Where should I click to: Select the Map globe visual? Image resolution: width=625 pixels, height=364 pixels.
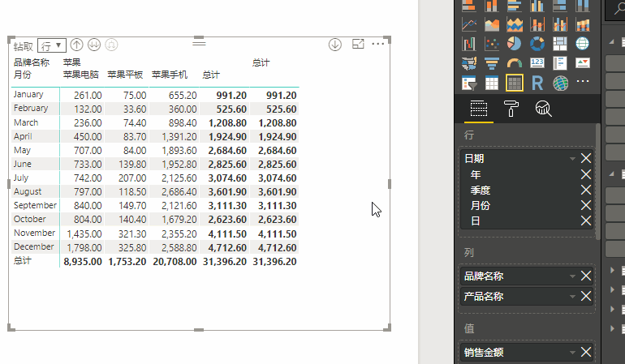click(x=582, y=44)
